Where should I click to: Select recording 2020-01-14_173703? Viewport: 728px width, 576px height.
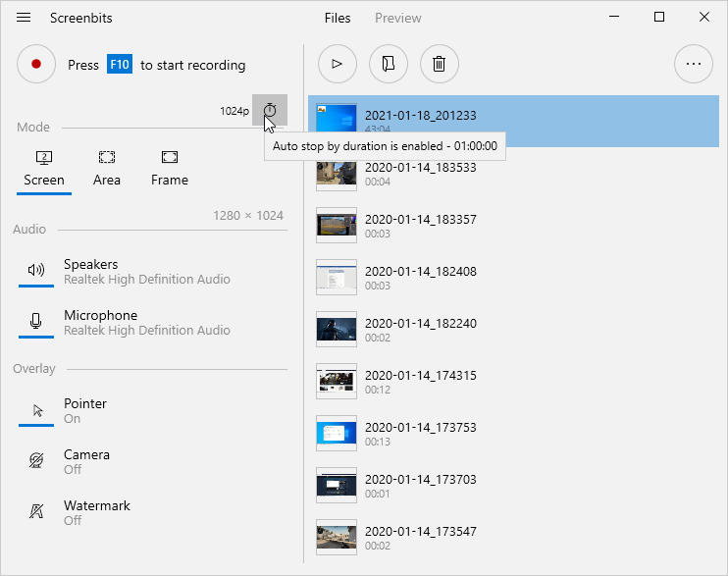point(513,486)
